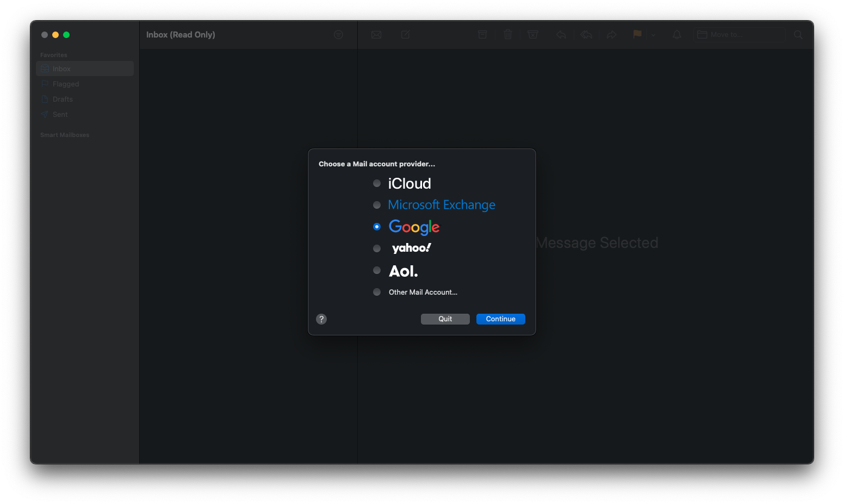Click the Quit button in dialog
844x504 pixels.
pos(445,319)
